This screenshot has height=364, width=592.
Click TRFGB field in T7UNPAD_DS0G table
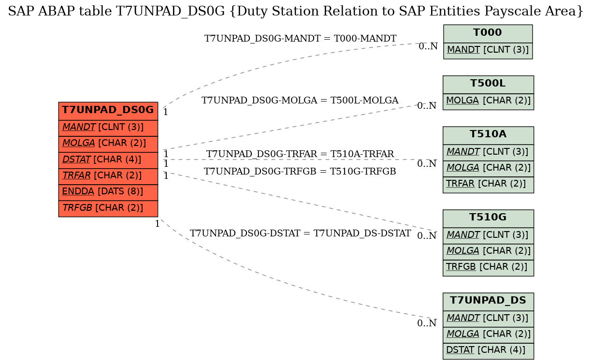point(108,208)
